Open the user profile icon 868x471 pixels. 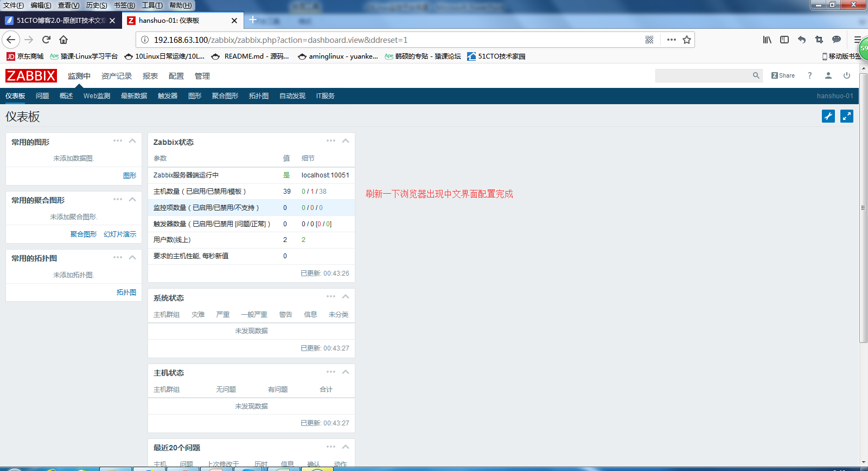tap(828, 75)
